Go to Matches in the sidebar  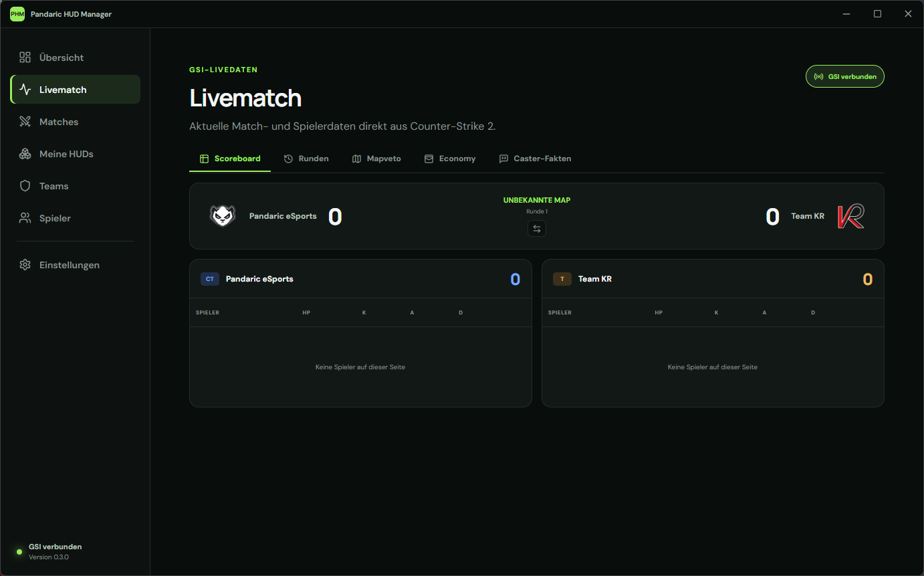pos(76,122)
